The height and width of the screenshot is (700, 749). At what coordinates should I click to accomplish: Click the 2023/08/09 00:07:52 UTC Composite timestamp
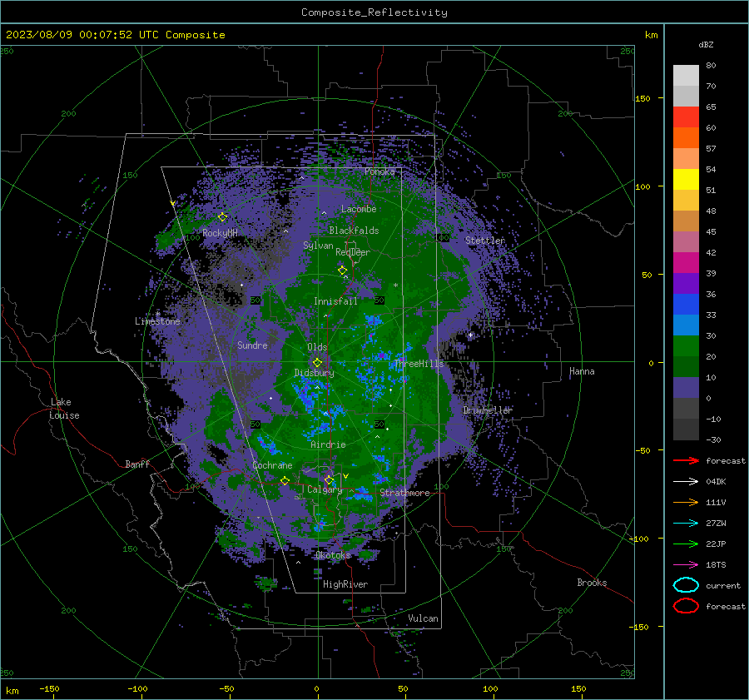click(x=116, y=35)
